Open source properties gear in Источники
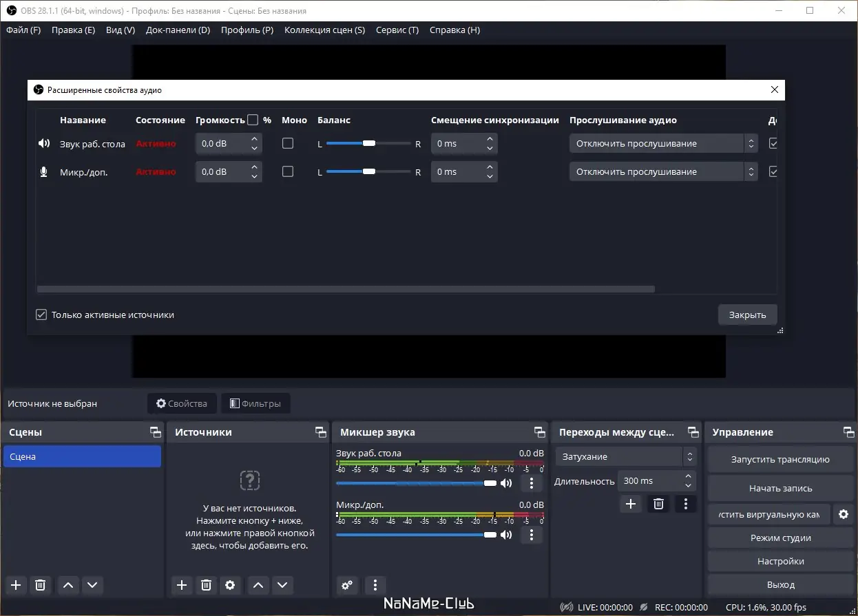This screenshot has width=858, height=616. (230, 585)
